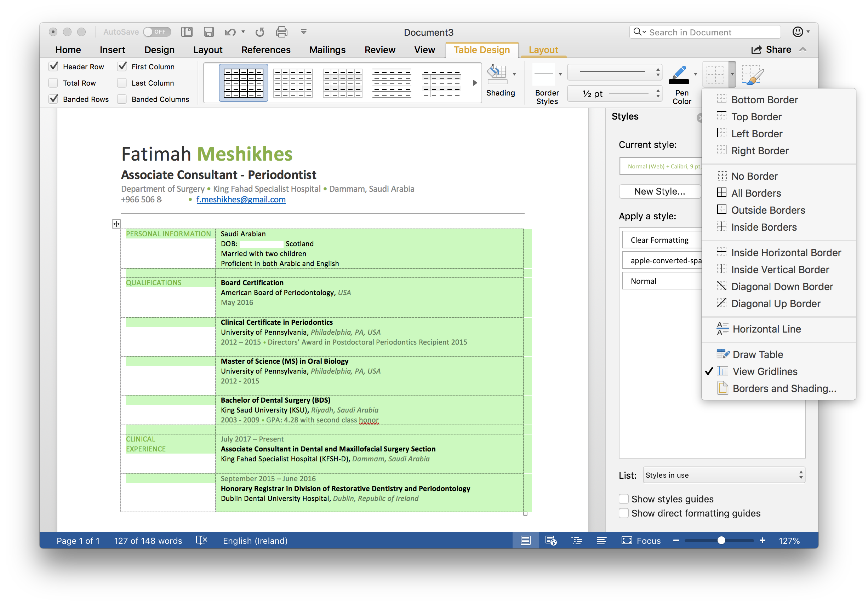The image size is (868, 605).
Task: Uncheck the First Column checkbox
Action: point(122,67)
